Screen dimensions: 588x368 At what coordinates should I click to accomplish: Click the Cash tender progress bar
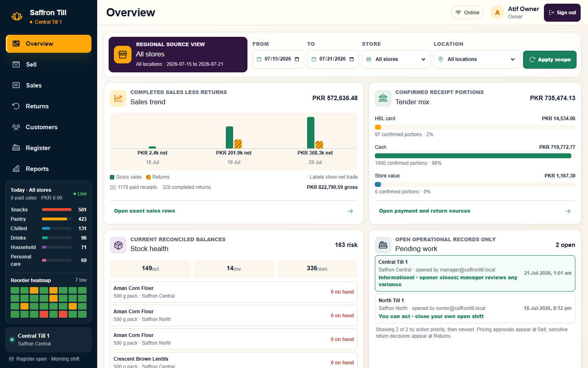(475, 156)
